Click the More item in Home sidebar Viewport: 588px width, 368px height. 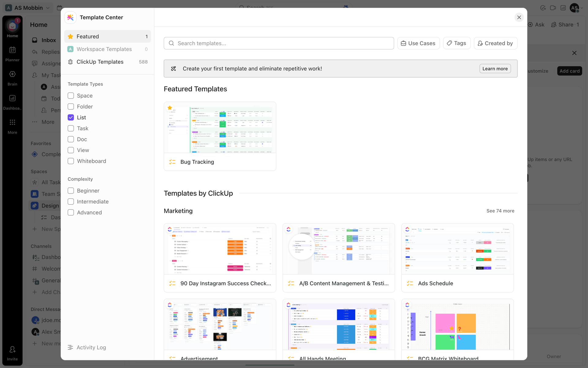coord(43,122)
